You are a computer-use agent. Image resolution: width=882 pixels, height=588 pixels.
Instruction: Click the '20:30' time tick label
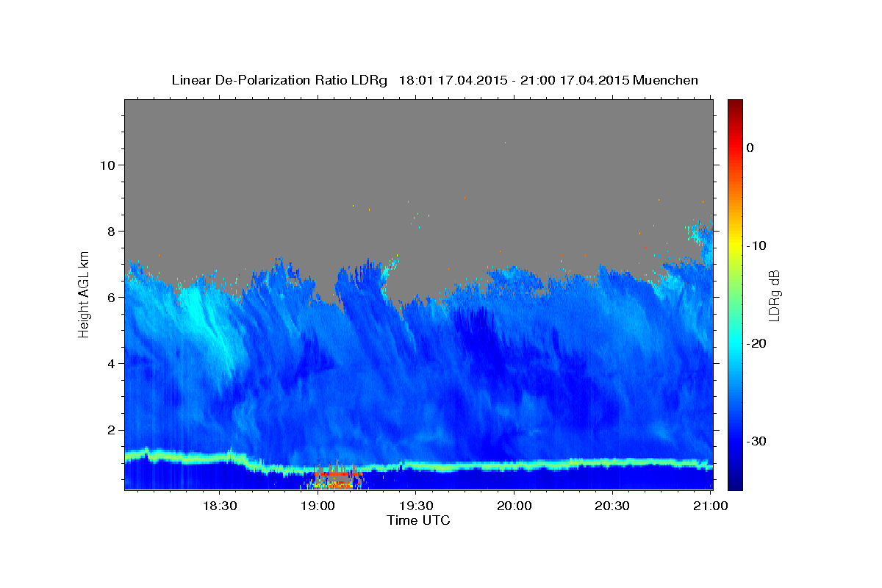(612, 506)
